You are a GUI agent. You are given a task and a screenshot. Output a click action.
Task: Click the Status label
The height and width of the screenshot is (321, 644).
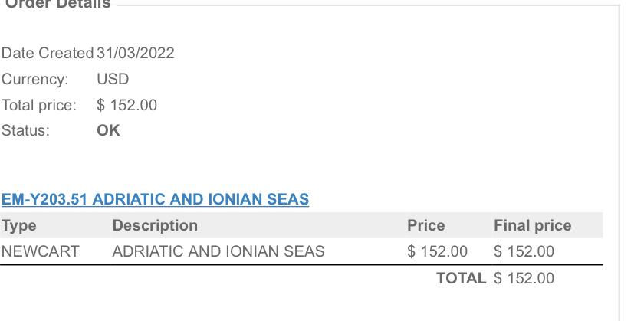tap(25, 130)
